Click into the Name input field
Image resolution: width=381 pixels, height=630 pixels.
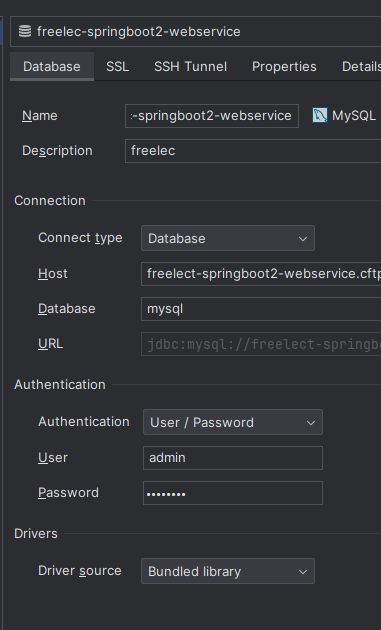(x=212, y=116)
